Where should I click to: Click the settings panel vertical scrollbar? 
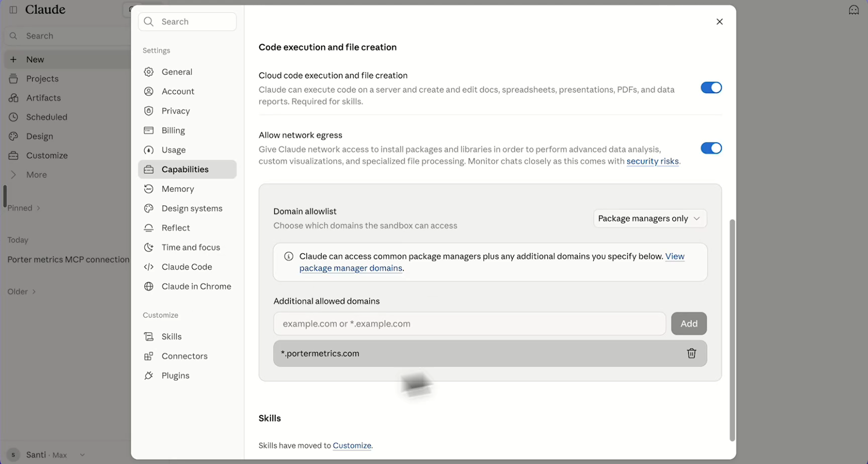point(732,330)
